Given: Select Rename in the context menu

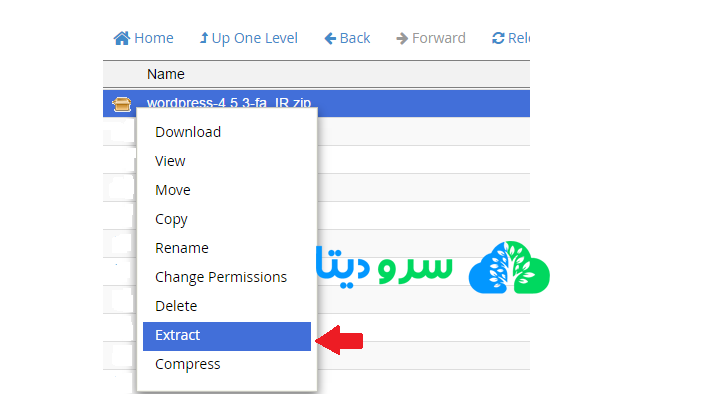Looking at the screenshot, I should pos(181,248).
